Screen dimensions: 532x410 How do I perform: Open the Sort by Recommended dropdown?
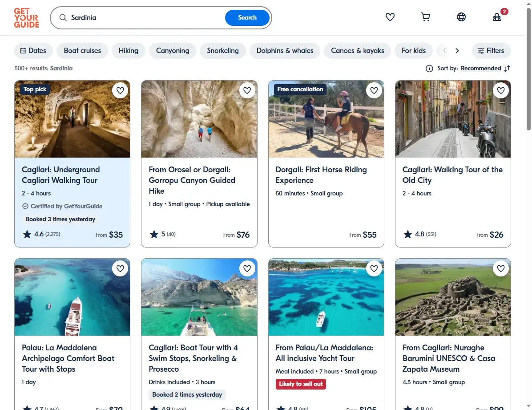click(x=481, y=69)
